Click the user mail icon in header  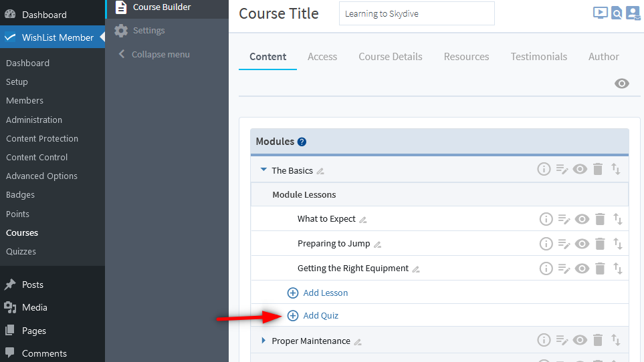[633, 13]
